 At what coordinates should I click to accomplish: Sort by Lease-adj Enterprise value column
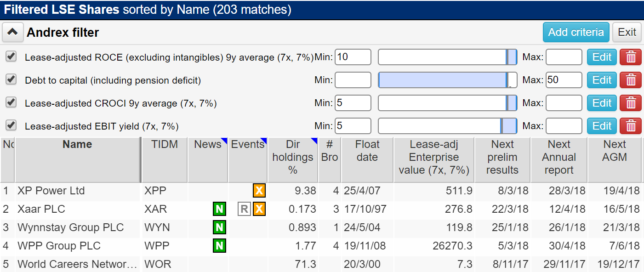tap(434, 159)
